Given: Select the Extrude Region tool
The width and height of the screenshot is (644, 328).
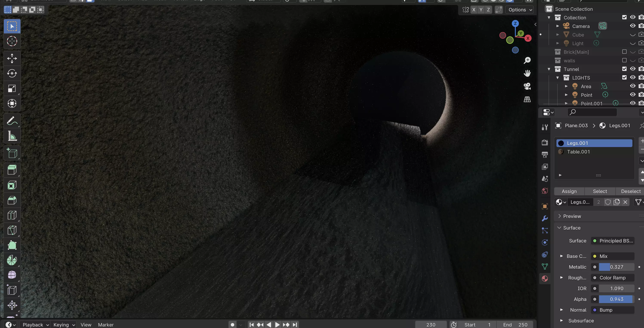Looking at the screenshot, I should click(x=12, y=170).
